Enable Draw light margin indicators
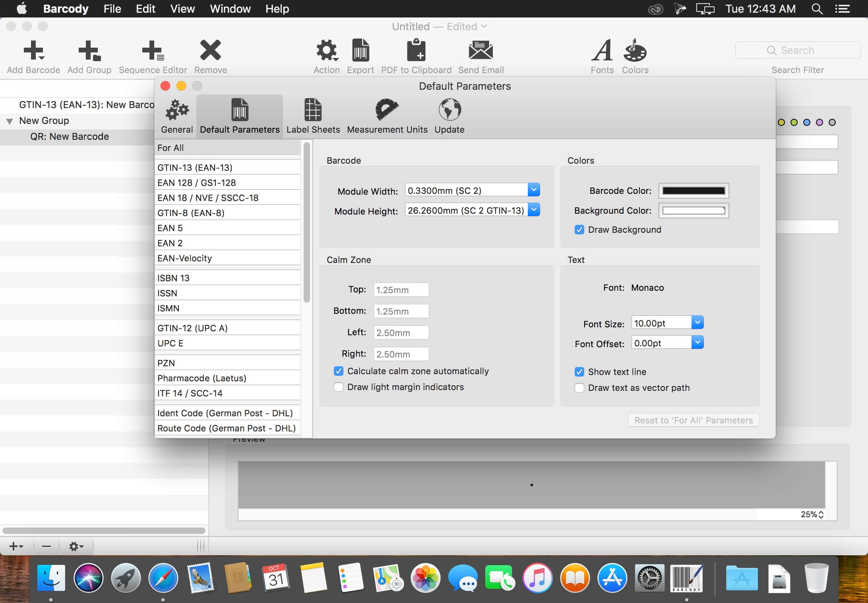This screenshot has width=868, height=603. [339, 387]
